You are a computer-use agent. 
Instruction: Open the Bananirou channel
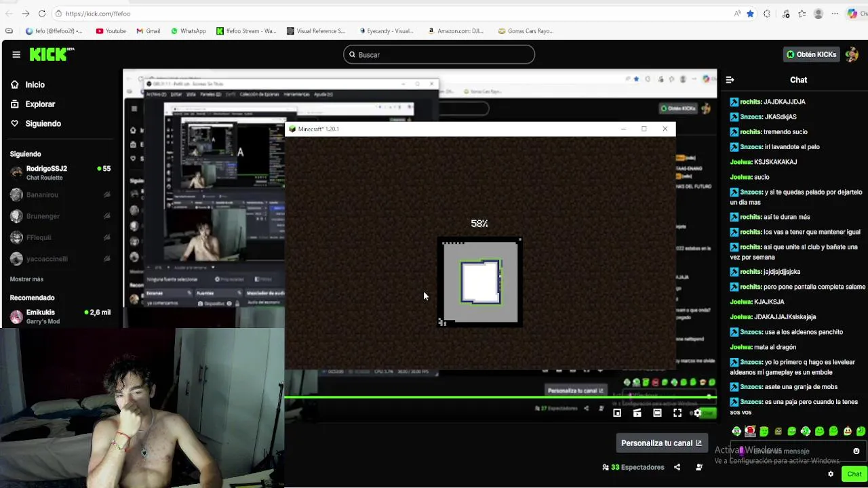point(60,195)
